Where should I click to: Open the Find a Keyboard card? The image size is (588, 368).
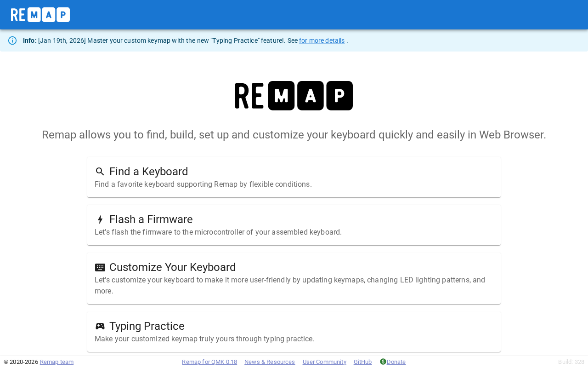click(294, 177)
